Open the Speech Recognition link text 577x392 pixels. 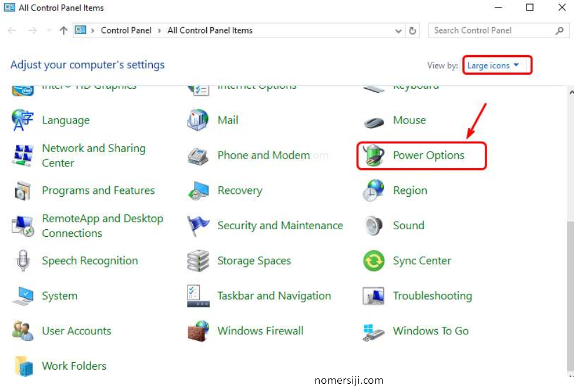(x=90, y=261)
